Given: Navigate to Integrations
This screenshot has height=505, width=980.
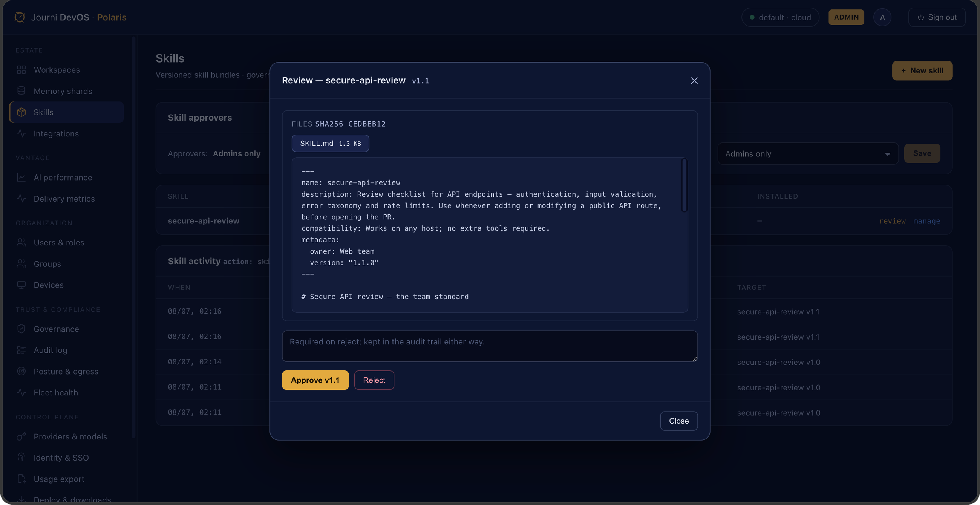Looking at the screenshot, I should point(66,133).
